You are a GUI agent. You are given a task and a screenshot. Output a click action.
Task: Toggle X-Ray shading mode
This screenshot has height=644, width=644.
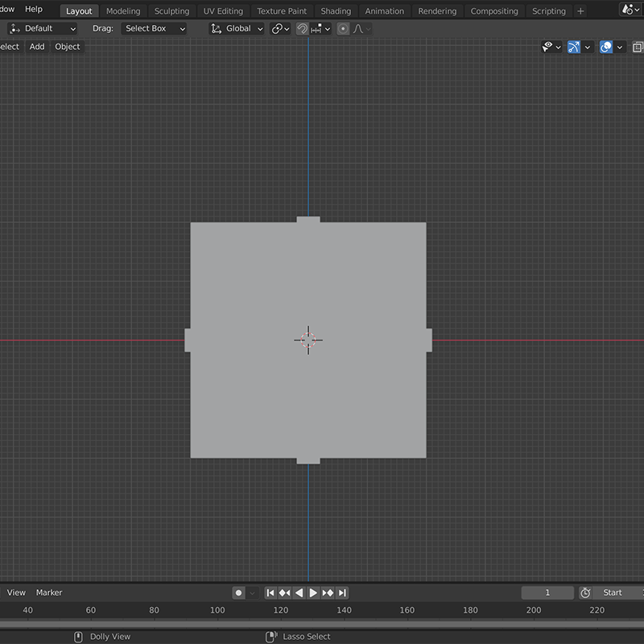click(638, 47)
